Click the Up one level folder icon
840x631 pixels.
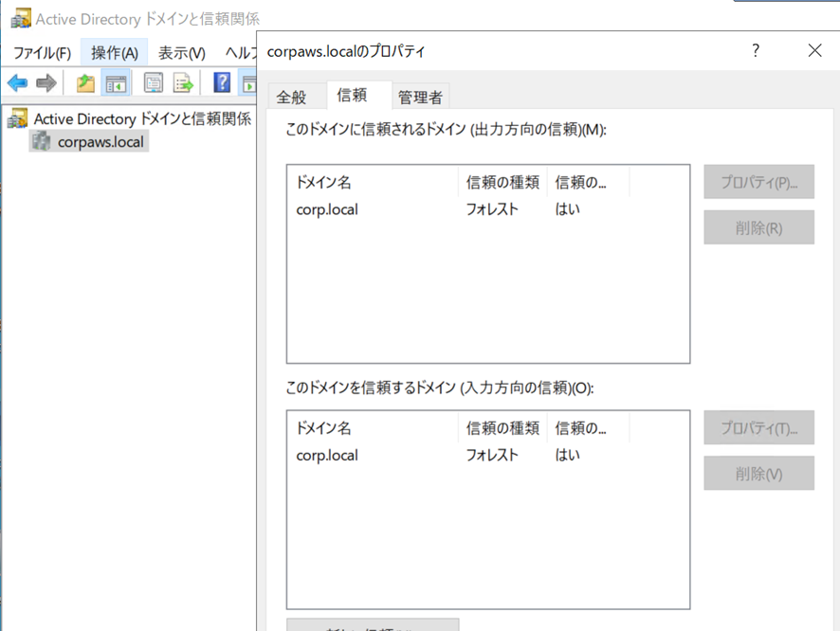point(85,83)
